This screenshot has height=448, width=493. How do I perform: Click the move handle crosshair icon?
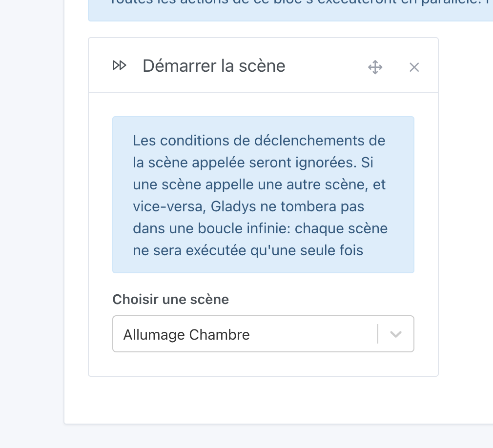(x=375, y=67)
